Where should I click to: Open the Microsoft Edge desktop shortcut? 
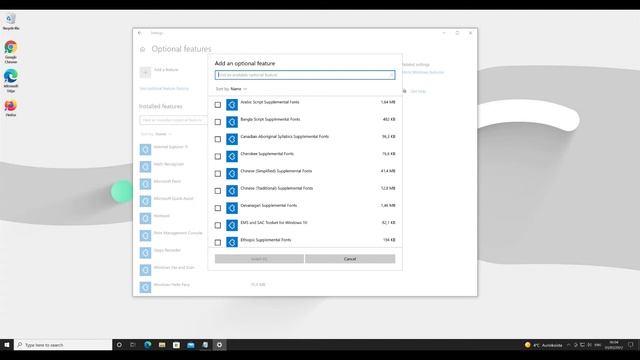click(11, 80)
